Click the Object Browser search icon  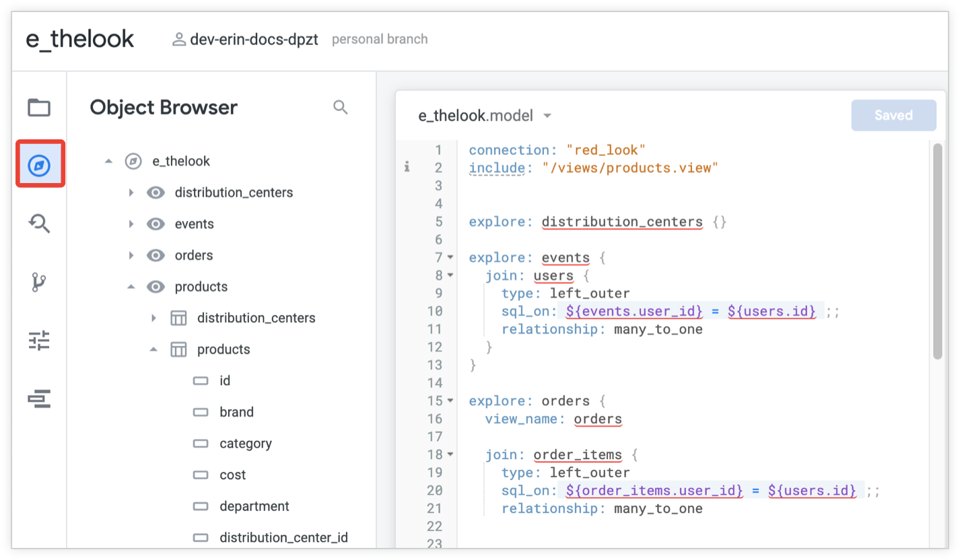point(341,108)
